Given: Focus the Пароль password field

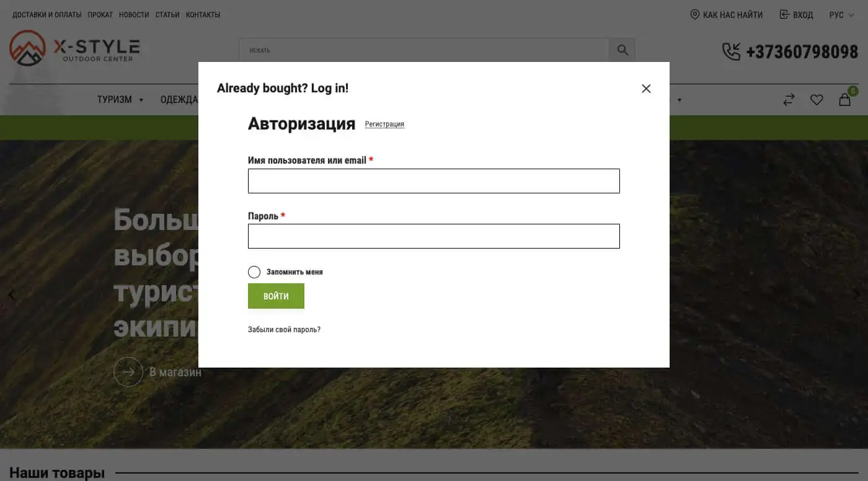Looking at the screenshot, I should tap(434, 236).
